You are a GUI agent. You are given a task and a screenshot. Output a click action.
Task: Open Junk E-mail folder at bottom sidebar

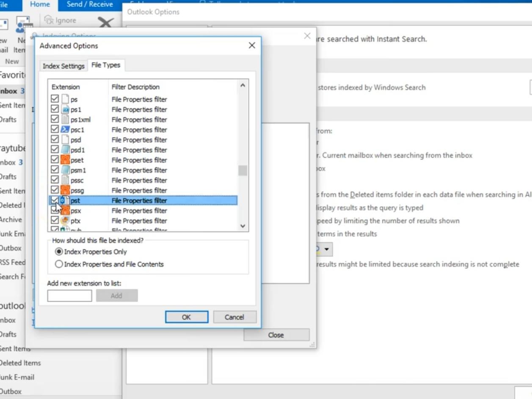pos(17,377)
